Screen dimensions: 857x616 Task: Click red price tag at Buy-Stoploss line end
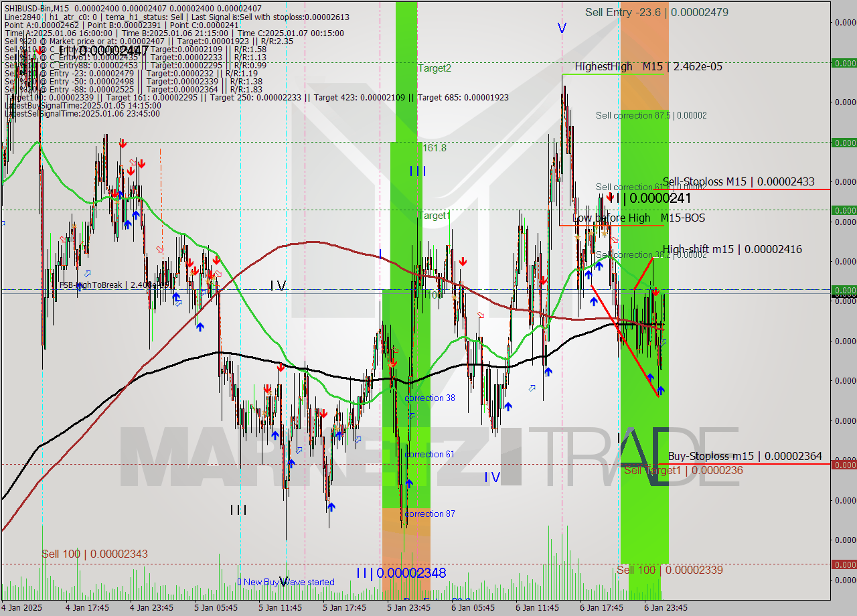[844, 464]
